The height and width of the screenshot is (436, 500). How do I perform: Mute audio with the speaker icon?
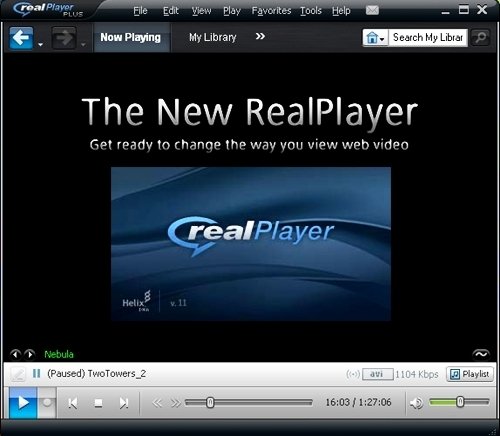point(416,403)
